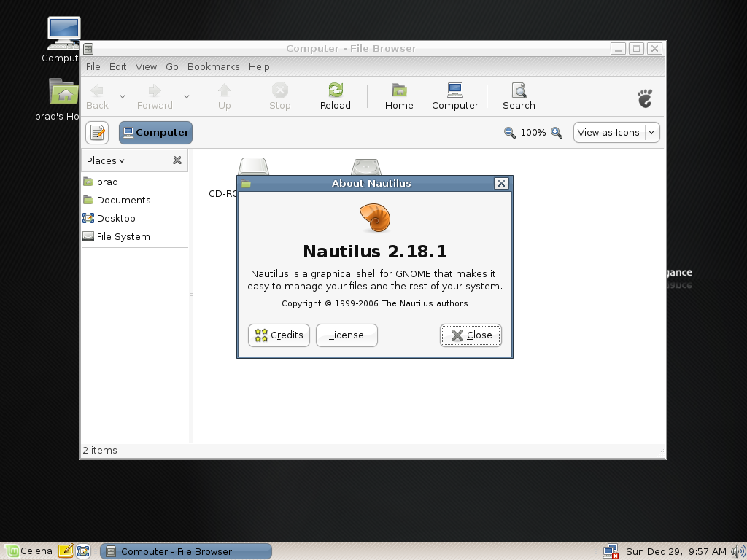Click the '2 items' status bar text
The image size is (747, 560).
tap(100, 451)
